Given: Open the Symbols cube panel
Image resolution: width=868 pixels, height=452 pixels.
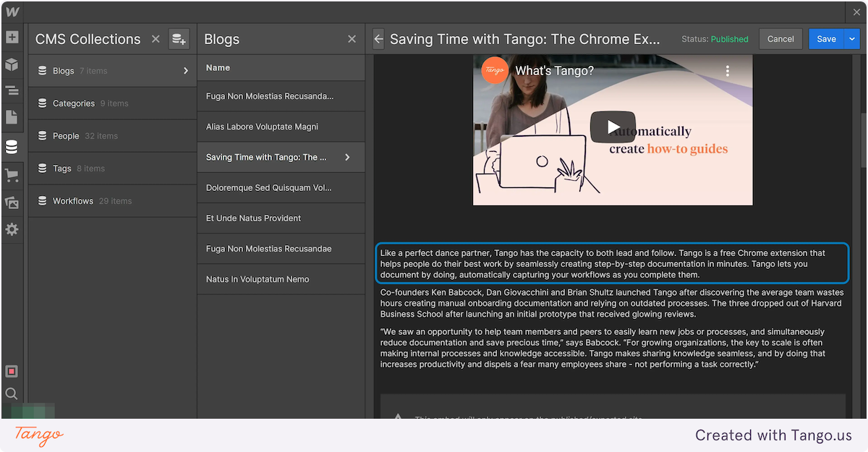Looking at the screenshot, I should (12, 64).
